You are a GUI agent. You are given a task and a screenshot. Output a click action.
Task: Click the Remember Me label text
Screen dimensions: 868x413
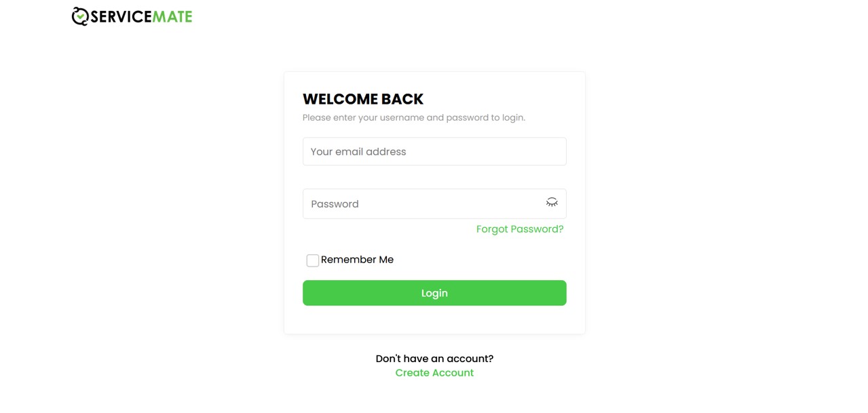(x=356, y=260)
